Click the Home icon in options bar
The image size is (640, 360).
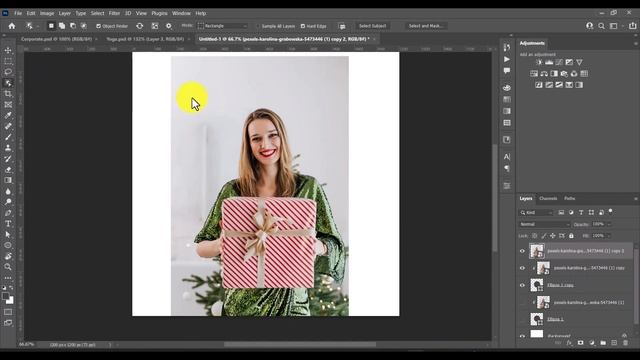[x=12, y=26]
